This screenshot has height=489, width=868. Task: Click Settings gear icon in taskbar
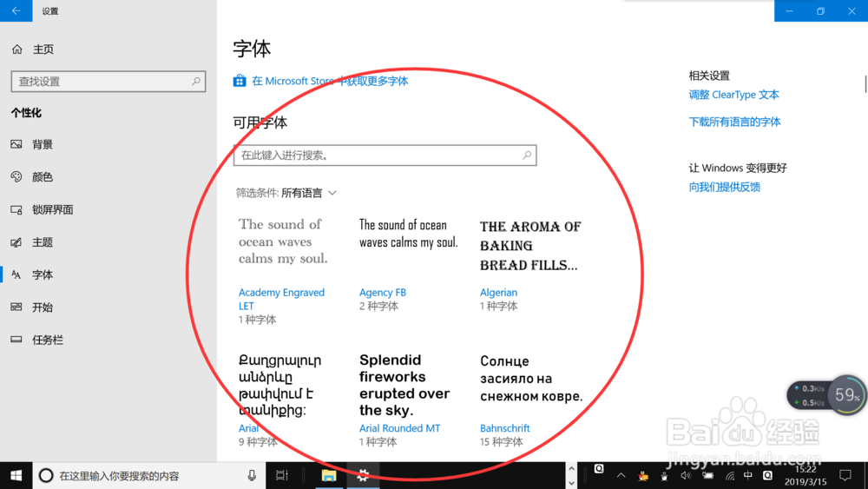coord(363,476)
